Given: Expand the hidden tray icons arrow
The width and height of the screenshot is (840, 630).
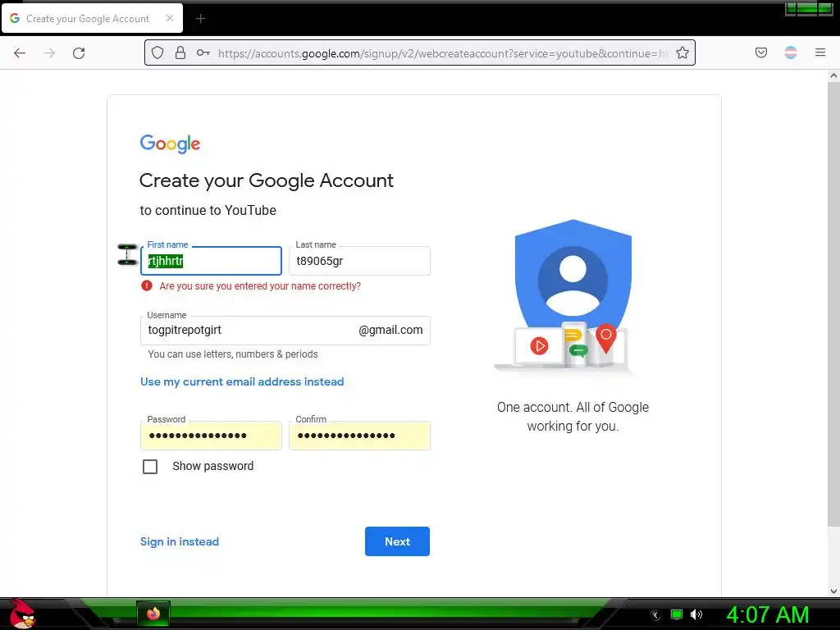Looking at the screenshot, I should click(x=655, y=615).
